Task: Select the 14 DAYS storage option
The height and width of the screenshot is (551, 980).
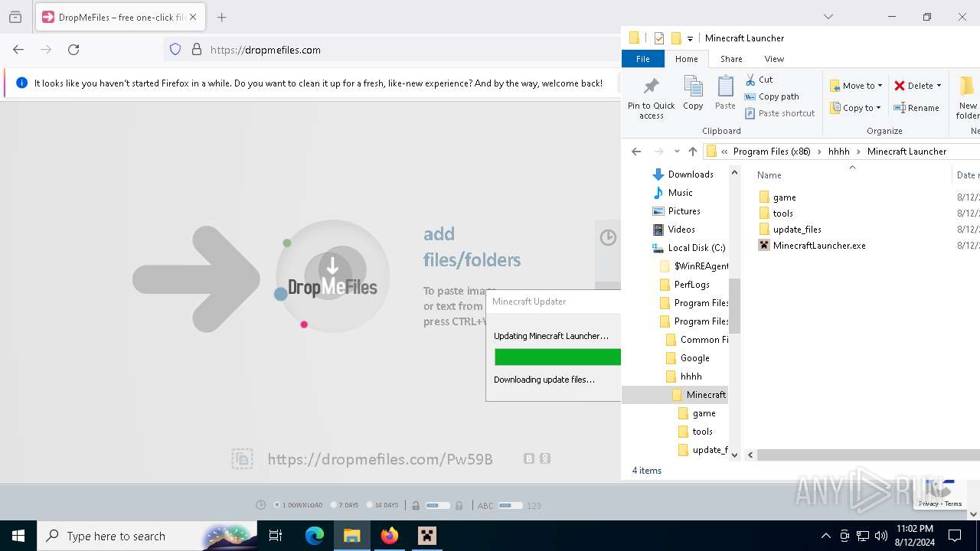Action: (x=370, y=505)
